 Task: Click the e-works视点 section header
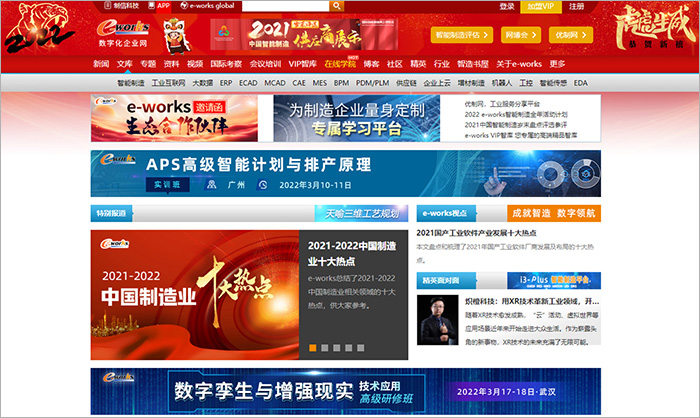(x=446, y=213)
